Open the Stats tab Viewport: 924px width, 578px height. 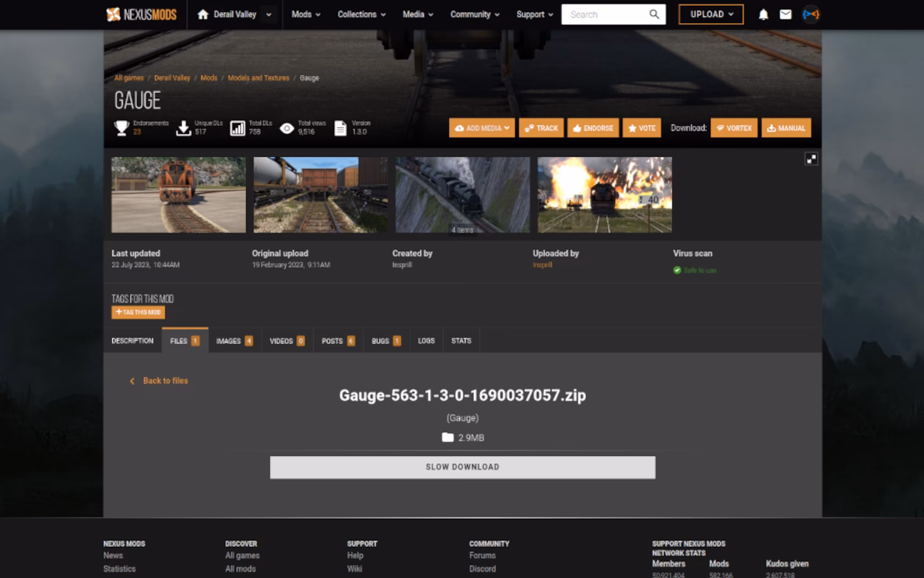tap(461, 341)
